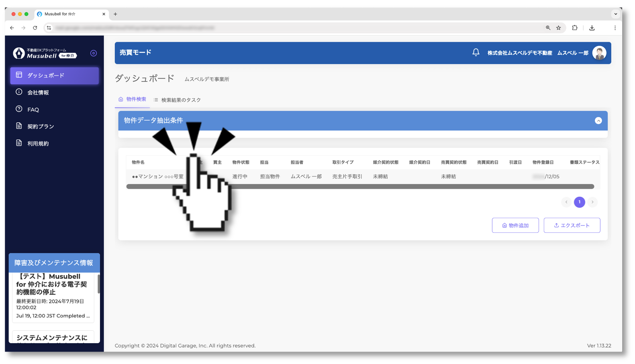The height and width of the screenshot is (364, 635).
Task: Reload the page with the refresh icon
Action: 35,28
